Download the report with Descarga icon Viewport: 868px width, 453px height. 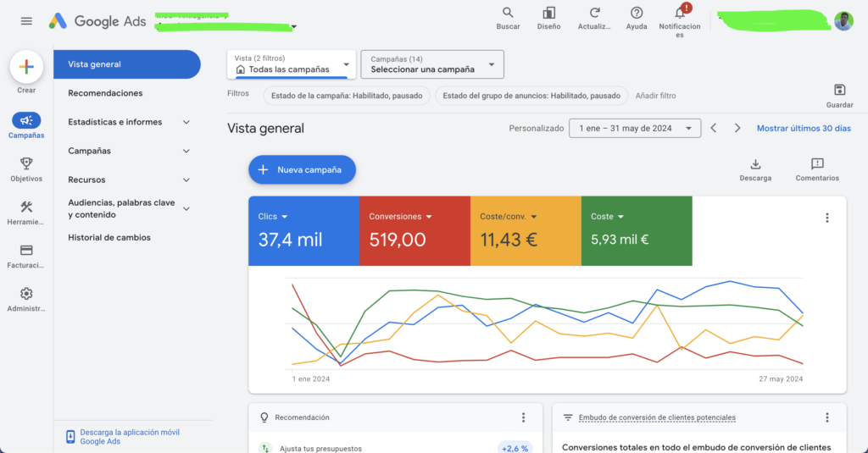click(x=755, y=164)
